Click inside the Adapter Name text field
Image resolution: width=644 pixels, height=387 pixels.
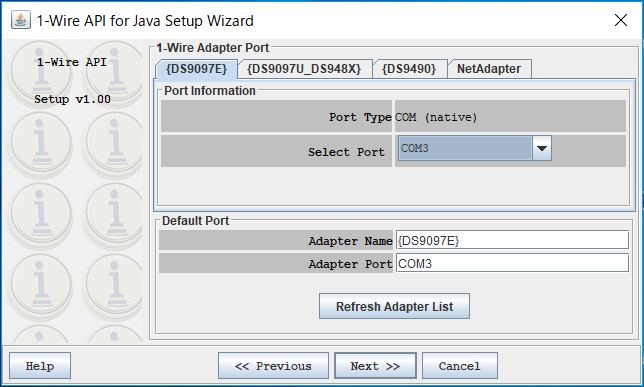click(512, 240)
